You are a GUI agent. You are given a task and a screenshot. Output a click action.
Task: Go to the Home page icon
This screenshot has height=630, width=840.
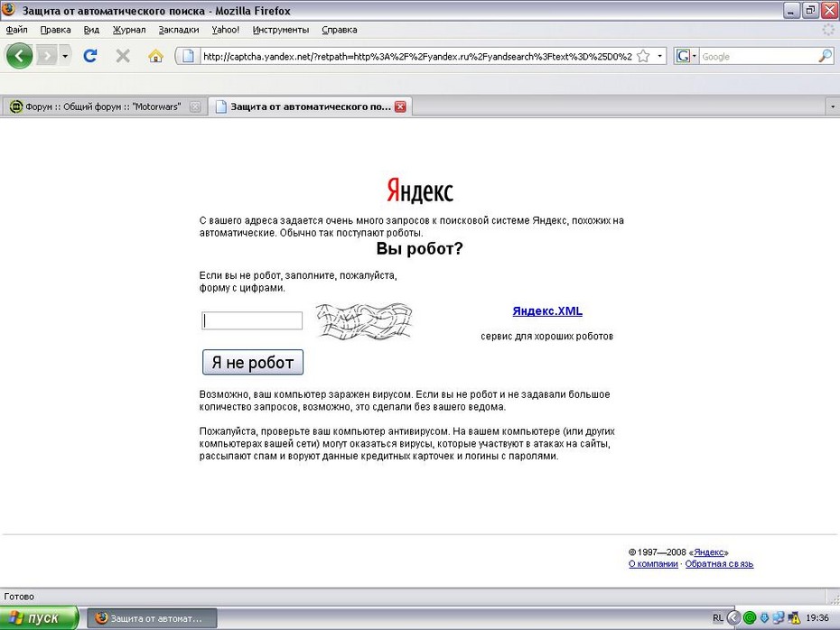(156, 56)
